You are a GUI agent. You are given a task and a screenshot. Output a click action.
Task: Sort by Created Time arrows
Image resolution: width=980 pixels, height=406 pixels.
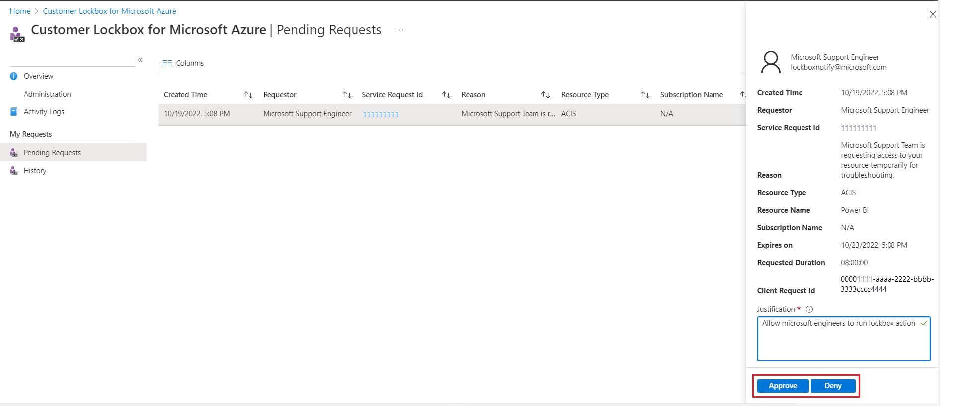[x=248, y=95]
